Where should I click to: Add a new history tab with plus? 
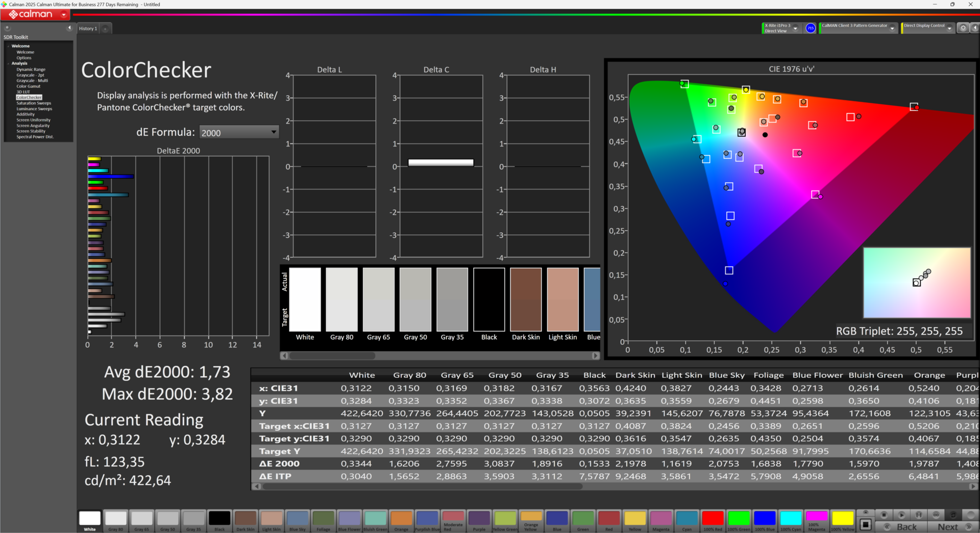click(x=105, y=29)
